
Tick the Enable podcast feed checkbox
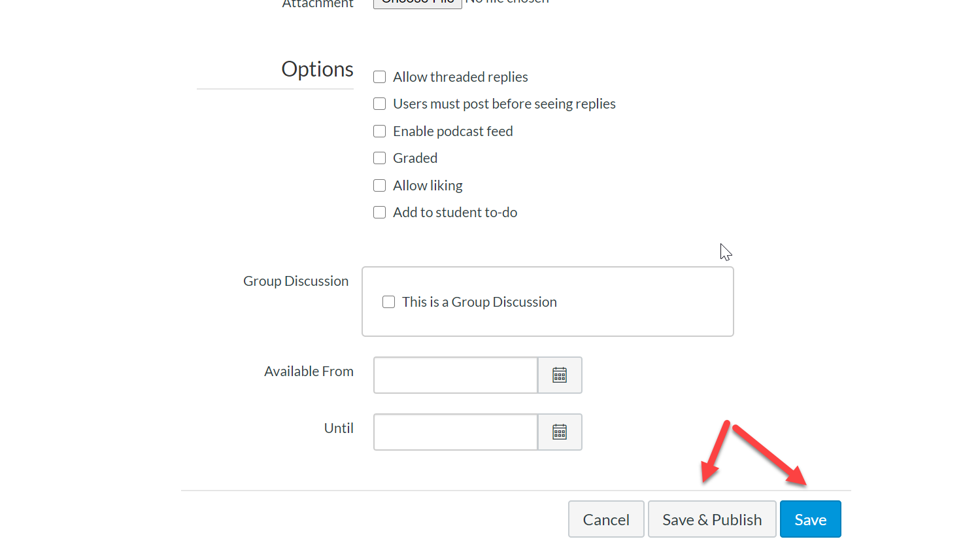[x=380, y=131]
